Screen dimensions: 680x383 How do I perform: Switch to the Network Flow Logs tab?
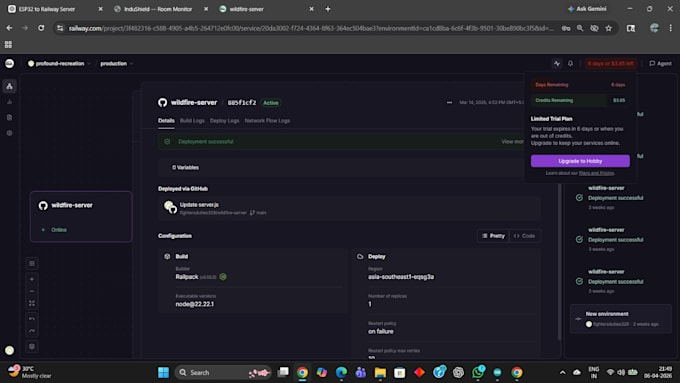tap(267, 121)
